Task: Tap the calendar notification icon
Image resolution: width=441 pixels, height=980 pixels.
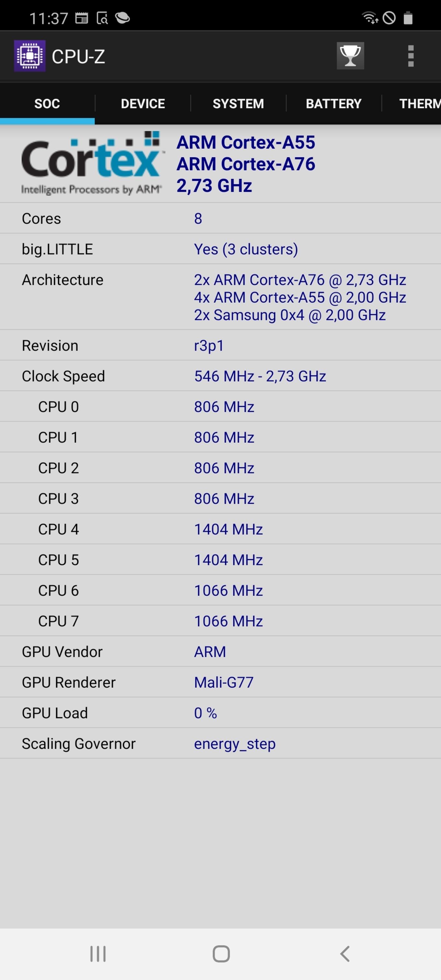Action: click(x=81, y=18)
